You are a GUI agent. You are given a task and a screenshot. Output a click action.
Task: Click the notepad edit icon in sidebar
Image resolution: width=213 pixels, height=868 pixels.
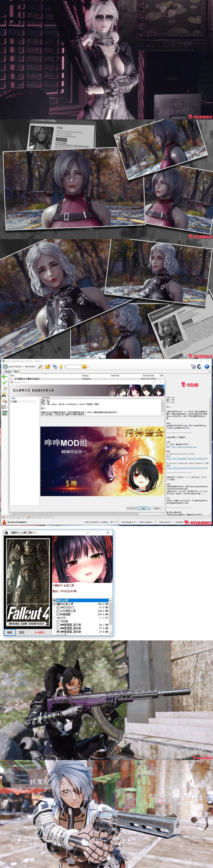point(4,389)
